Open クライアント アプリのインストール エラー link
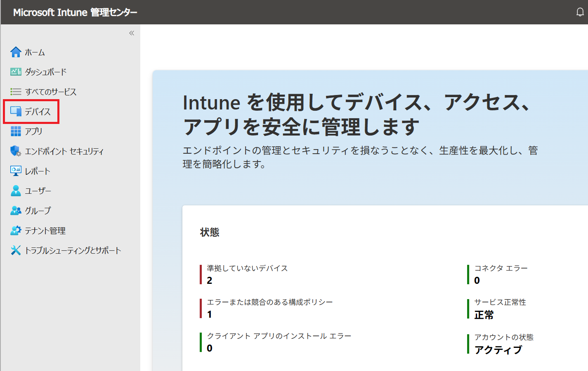588x371 pixels. click(279, 336)
